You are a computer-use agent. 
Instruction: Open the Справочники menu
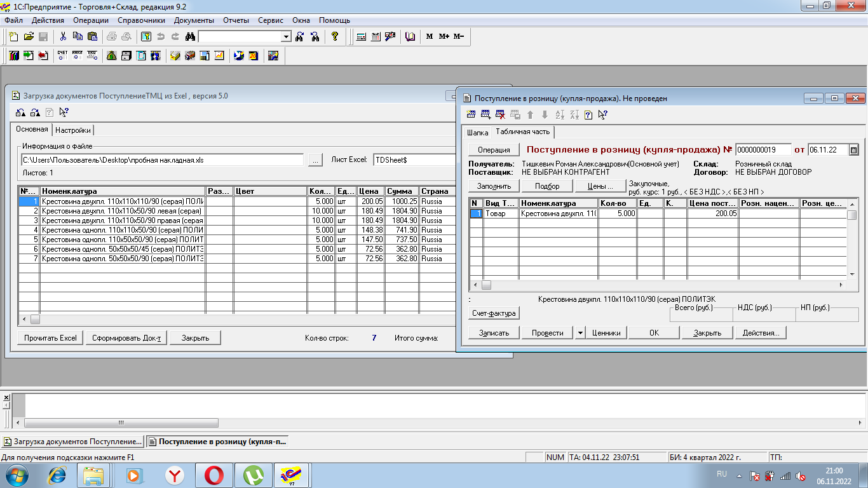[141, 20]
